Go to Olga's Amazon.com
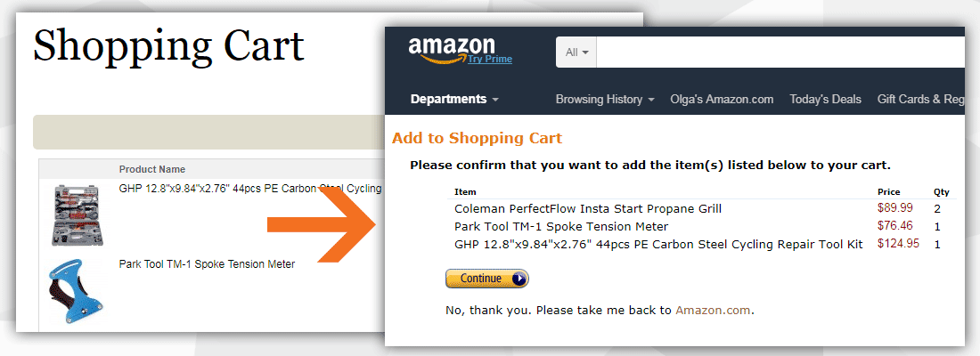The width and height of the screenshot is (980, 356). [x=722, y=100]
